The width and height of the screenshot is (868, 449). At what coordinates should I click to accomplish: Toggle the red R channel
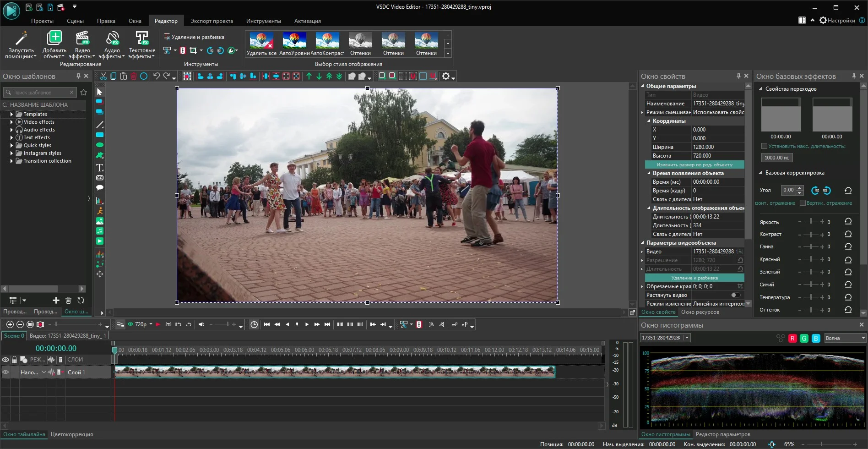click(x=792, y=338)
